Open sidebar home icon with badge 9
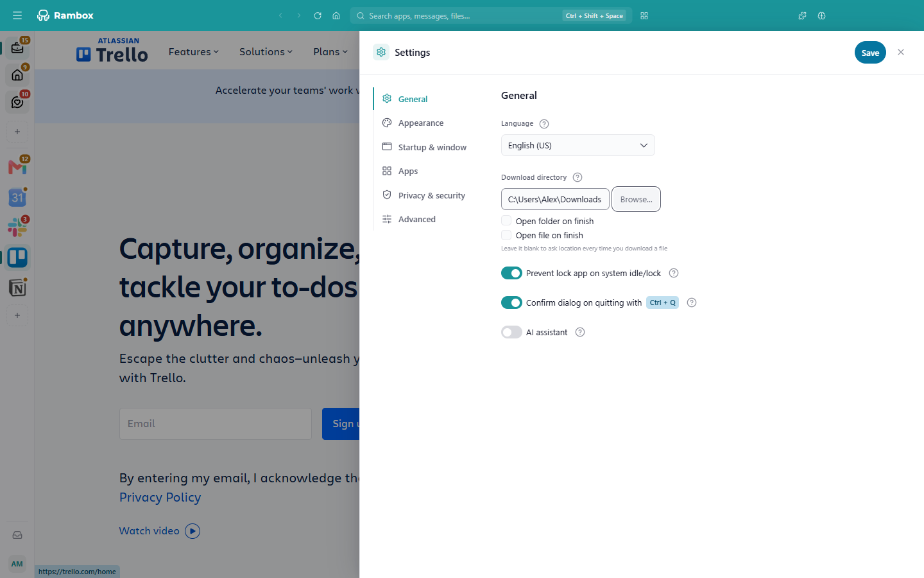Screen dimensions: 924x578 pyautogui.click(x=17, y=75)
